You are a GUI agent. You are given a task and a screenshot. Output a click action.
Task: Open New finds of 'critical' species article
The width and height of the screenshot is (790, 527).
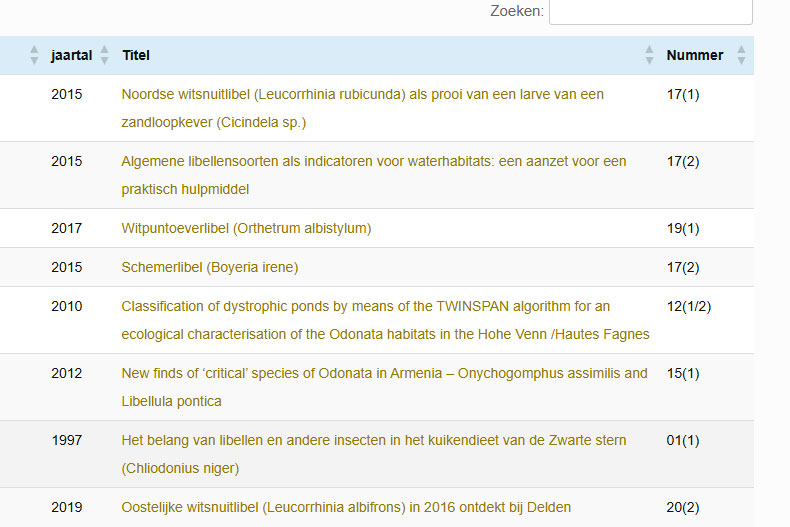tap(384, 374)
